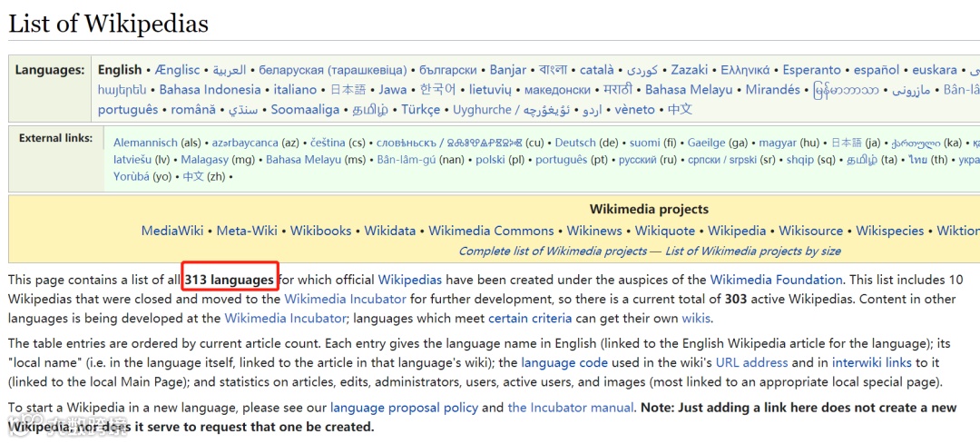Switch to the español version
The image size is (980, 444).
[x=877, y=70]
